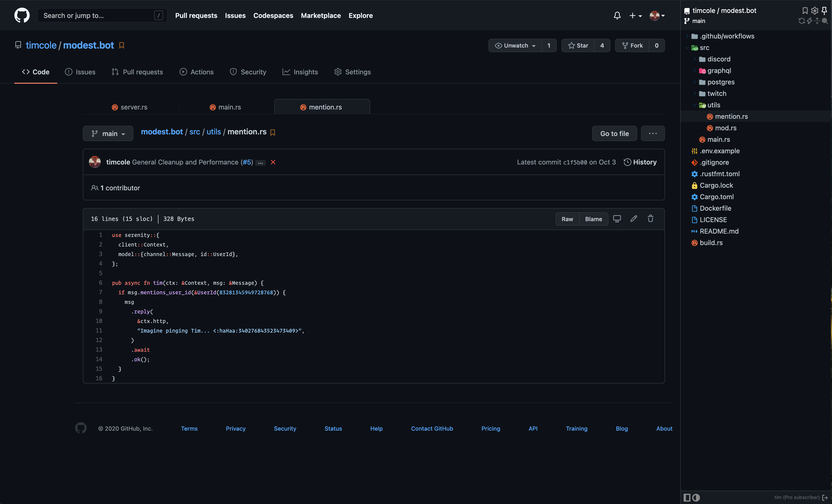Click the trash delete file icon

[x=650, y=219]
